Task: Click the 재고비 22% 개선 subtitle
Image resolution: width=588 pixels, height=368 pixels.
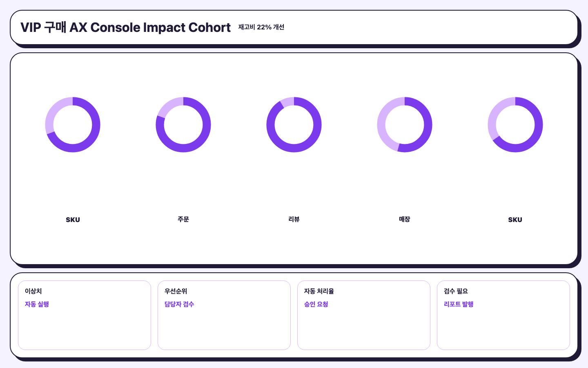Action: click(261, 27)
